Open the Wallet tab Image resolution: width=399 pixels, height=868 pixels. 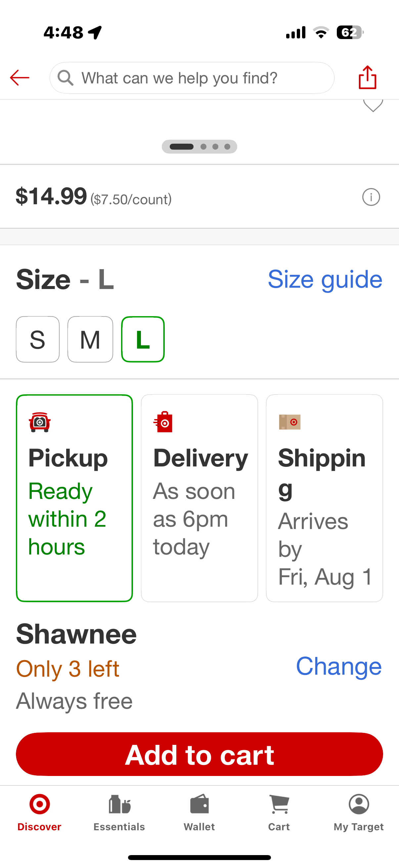[199, 813]
